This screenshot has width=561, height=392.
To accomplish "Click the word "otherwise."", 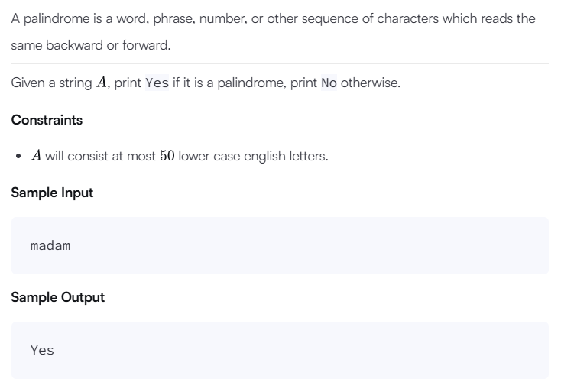I will pyautogui.click(x=370, y=83).
